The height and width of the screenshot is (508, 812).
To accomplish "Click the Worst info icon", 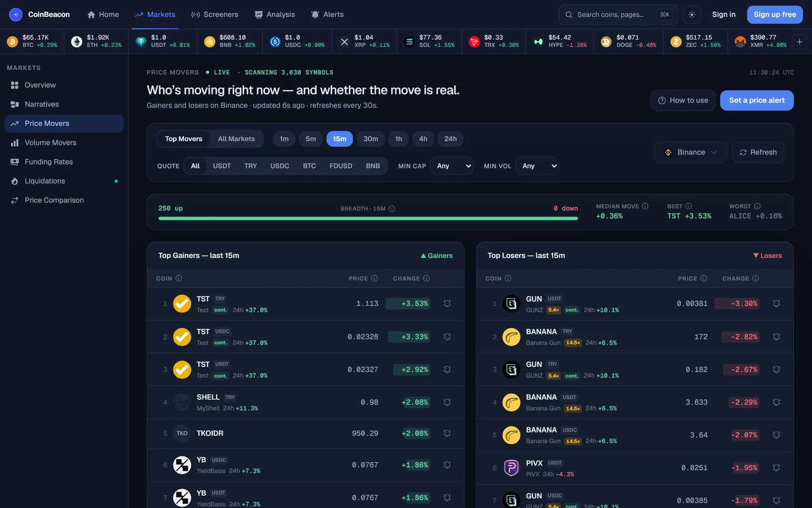I will point(757,206).
